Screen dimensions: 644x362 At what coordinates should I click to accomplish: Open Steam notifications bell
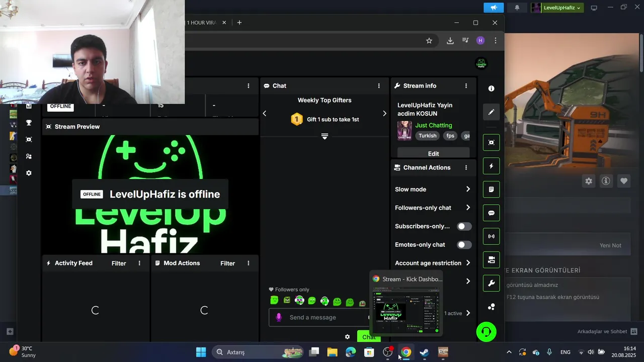[x=517, y=8]
